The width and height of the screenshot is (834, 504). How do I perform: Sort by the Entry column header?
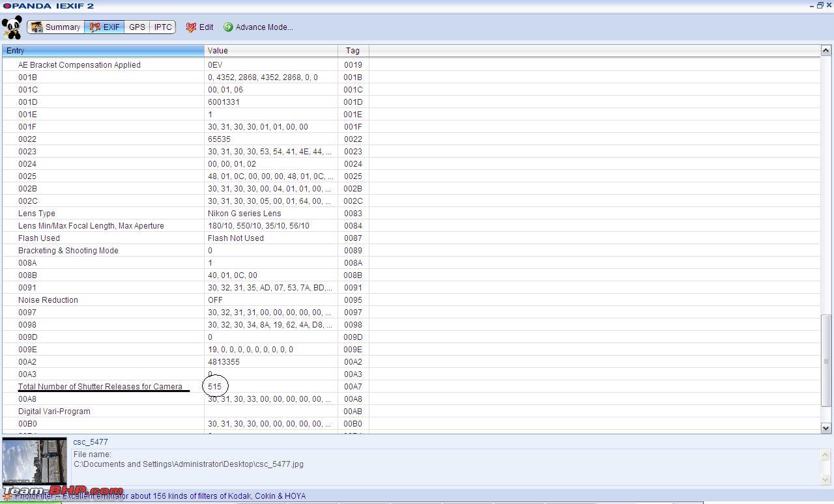pyautogui.click(x=103, y=51)
